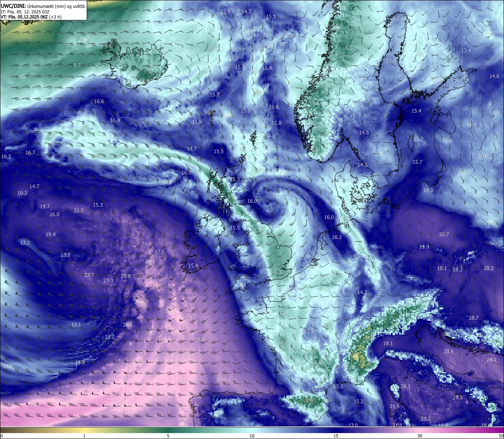This screenshot has width=504, height=439.
Task: Click the 20.7 value over Poland
Action: coord(444,235)
